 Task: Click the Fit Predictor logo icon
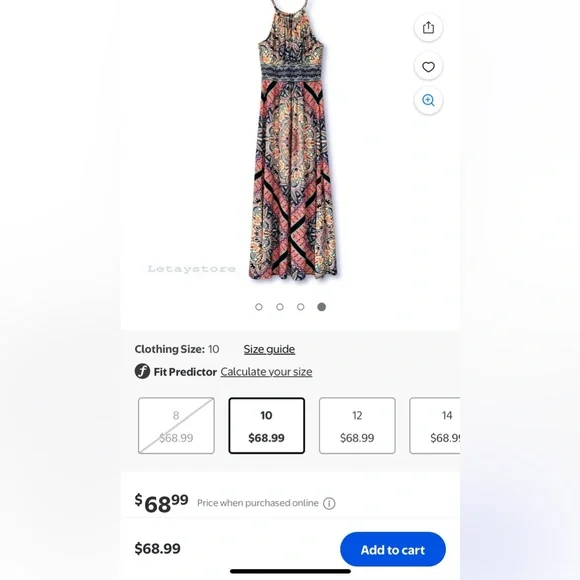pyautogui.click(x=142, y=371)
